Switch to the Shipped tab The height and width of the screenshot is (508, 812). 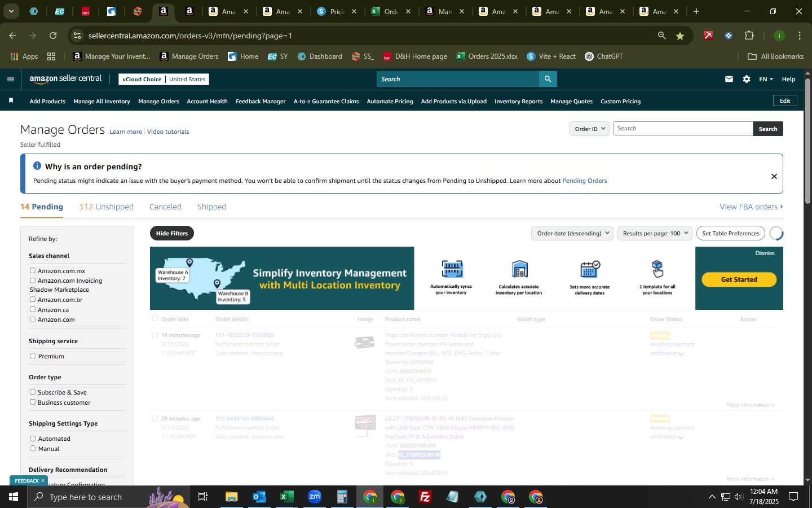tap(211, 207)
